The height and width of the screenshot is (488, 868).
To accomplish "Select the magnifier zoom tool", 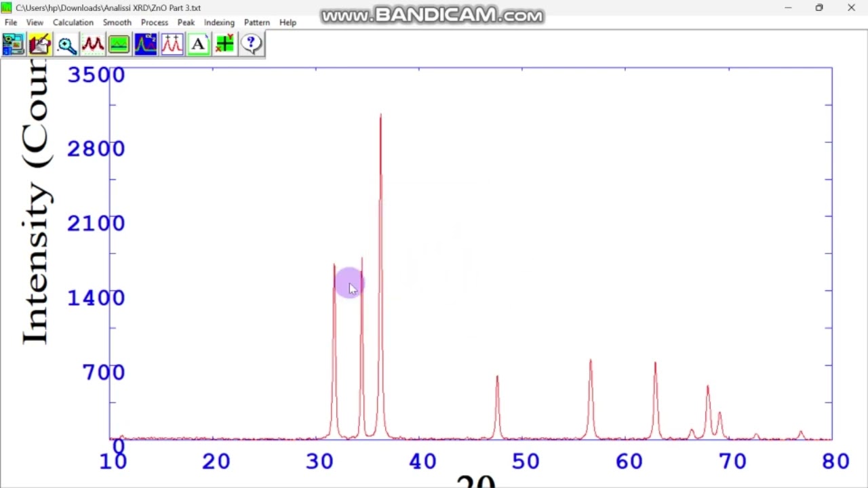I will coord(66,45).
